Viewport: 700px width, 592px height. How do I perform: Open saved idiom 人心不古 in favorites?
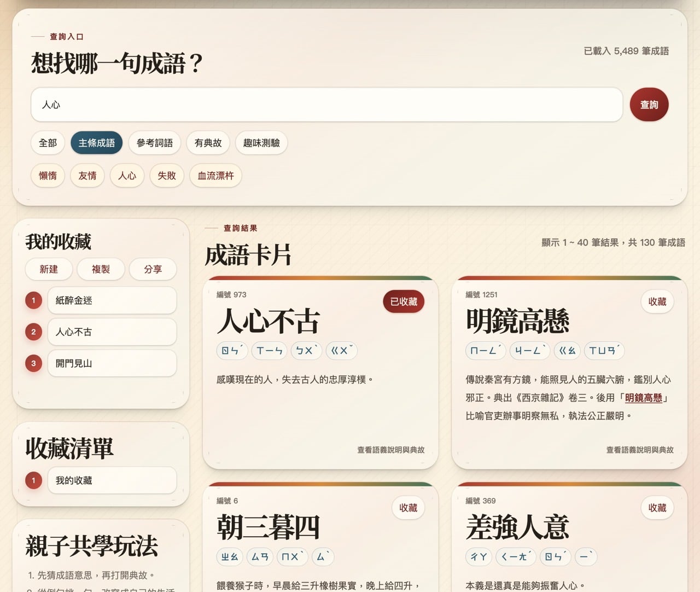pos(112,332)
